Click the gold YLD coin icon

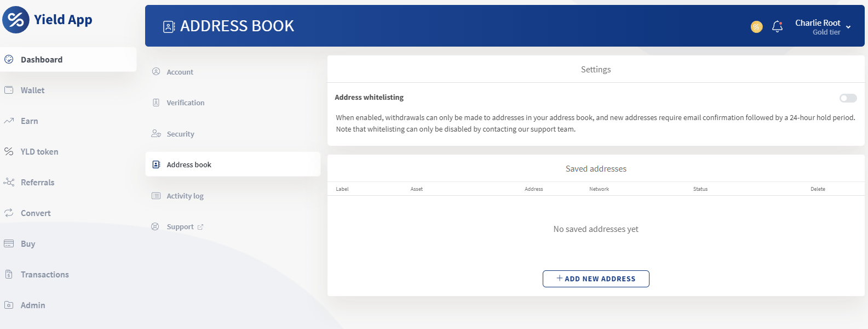(x=757, y=26)
